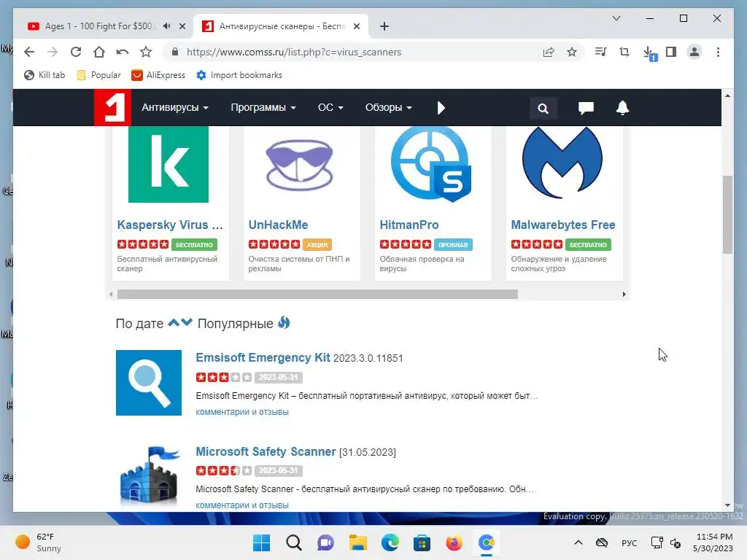Expand the Антивирусы dropdown menu
The height and width of the screenshot is (560, 747).
175,107
